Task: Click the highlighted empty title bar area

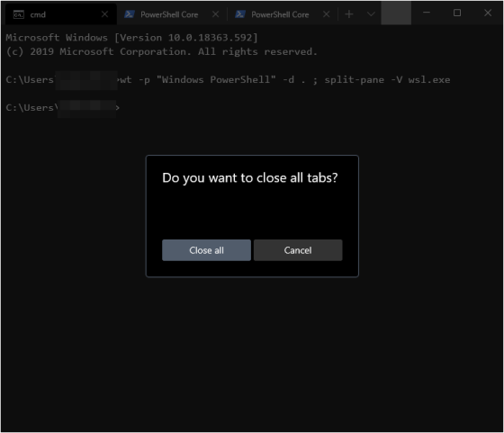Action: point(396,13)
